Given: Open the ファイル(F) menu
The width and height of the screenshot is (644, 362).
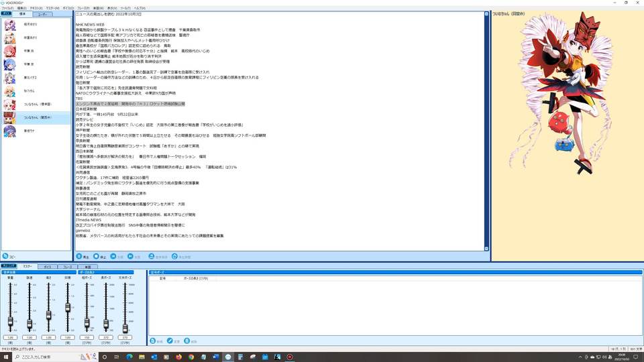Looking at the screenshot, I should coord(7,8).
